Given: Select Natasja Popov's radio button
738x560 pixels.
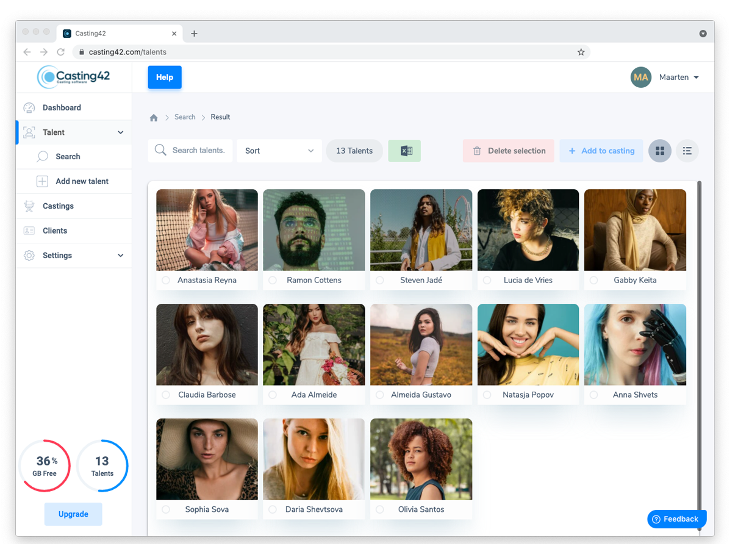Looking at the screenshot, I should pos(487,395).
